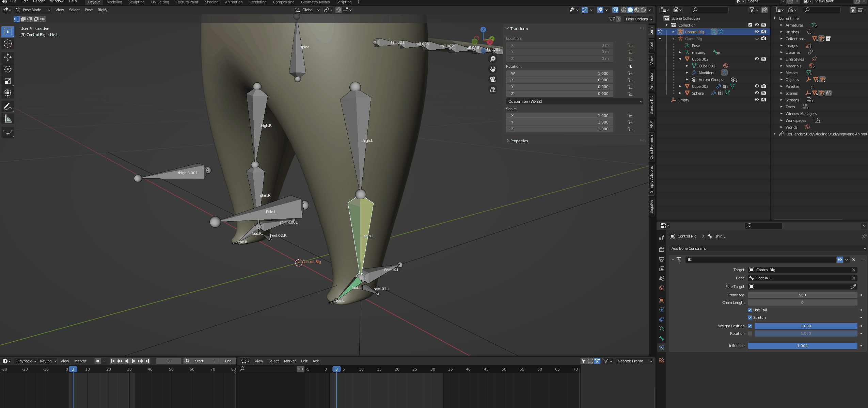Remove the IK constraint with X button
The image size is (868, 408).
[x=853, y=260]
